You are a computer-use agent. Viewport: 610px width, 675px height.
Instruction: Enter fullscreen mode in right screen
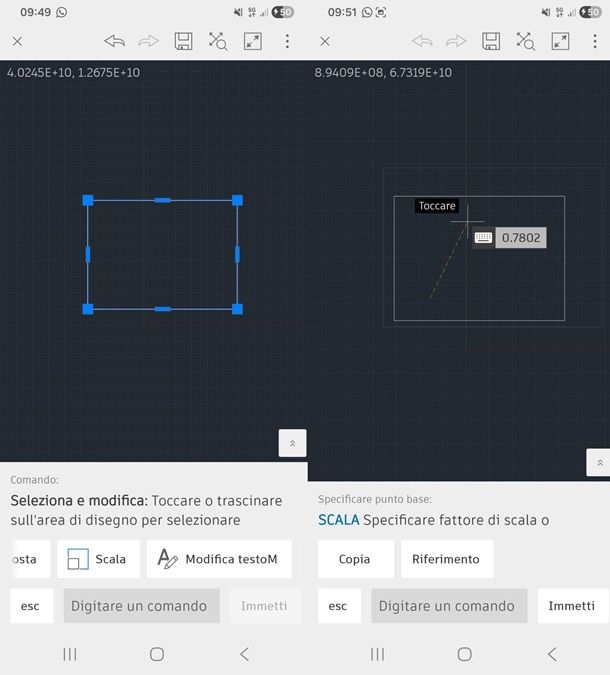coord(560,41)
